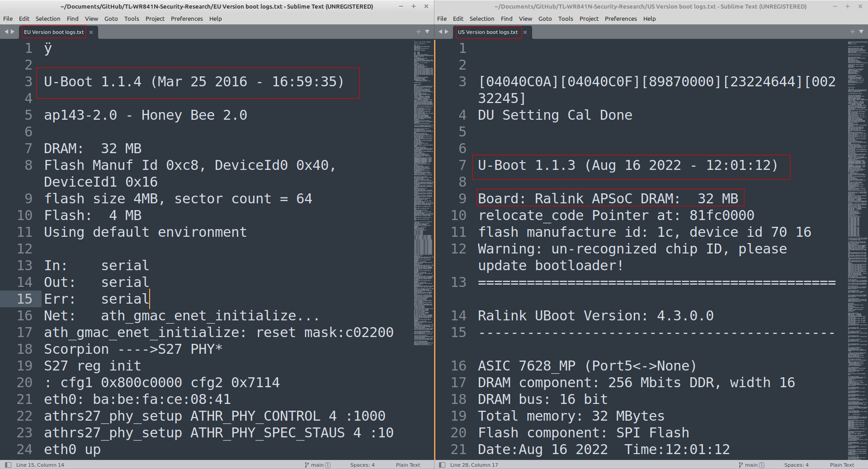Viewport: 868px width, 469px height.
Task: Open File menu in EU Version window
Action: (x=8, y=19)
